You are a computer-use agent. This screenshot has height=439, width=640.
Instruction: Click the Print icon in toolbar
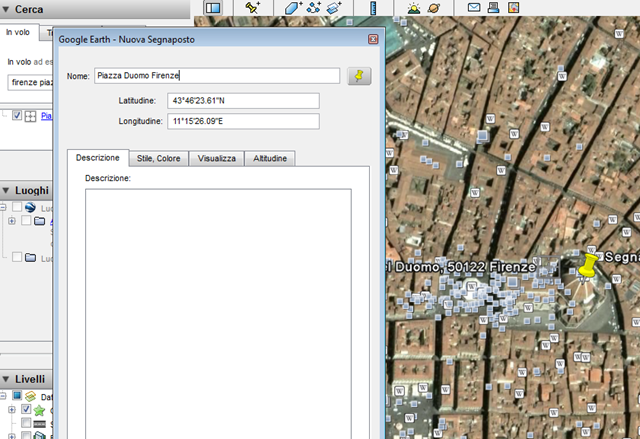pos(493,7)
